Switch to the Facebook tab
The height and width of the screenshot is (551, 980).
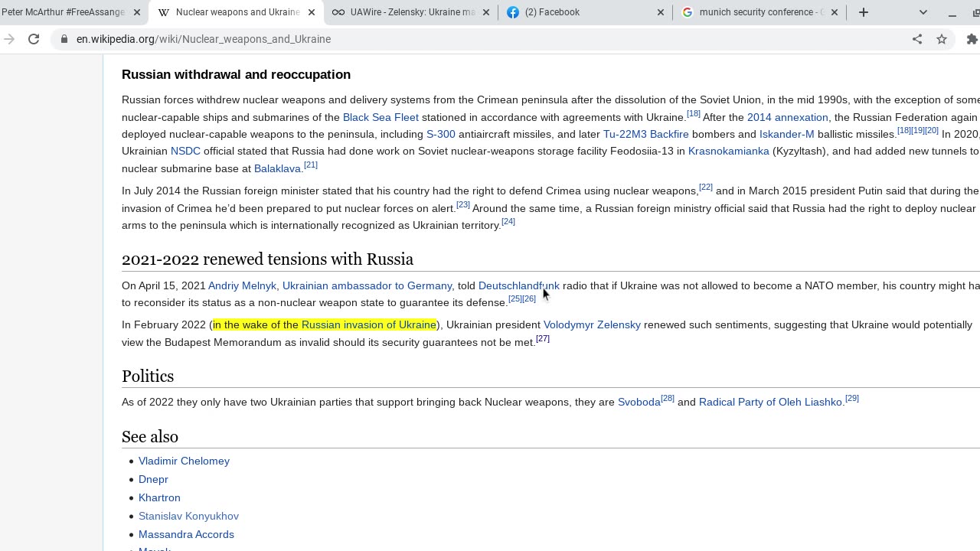pos(585,12)
